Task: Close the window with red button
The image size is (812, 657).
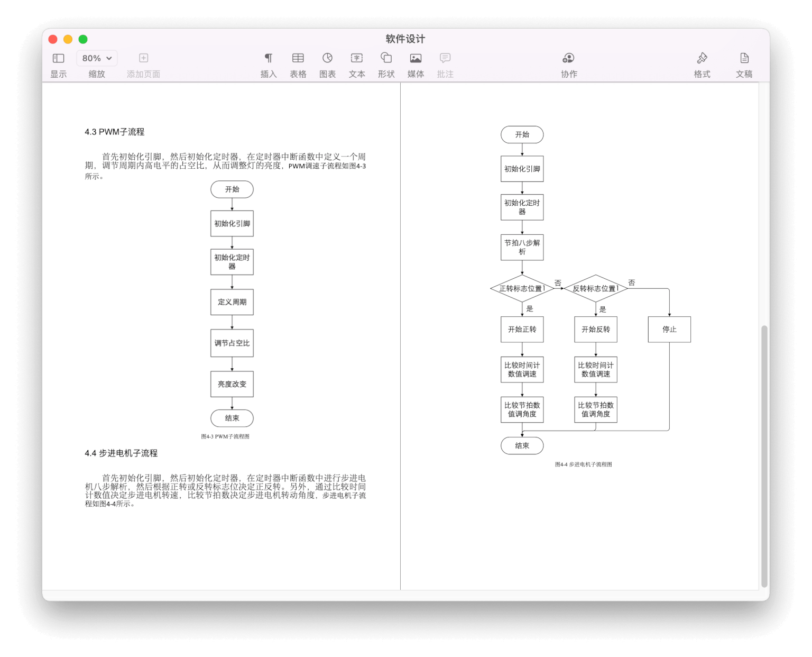Action: click(x=53, y=39)
